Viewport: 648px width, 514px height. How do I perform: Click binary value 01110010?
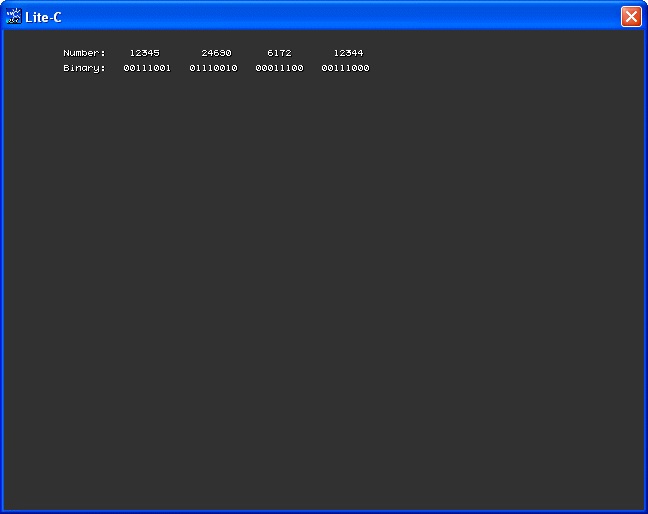coord(213,68)
